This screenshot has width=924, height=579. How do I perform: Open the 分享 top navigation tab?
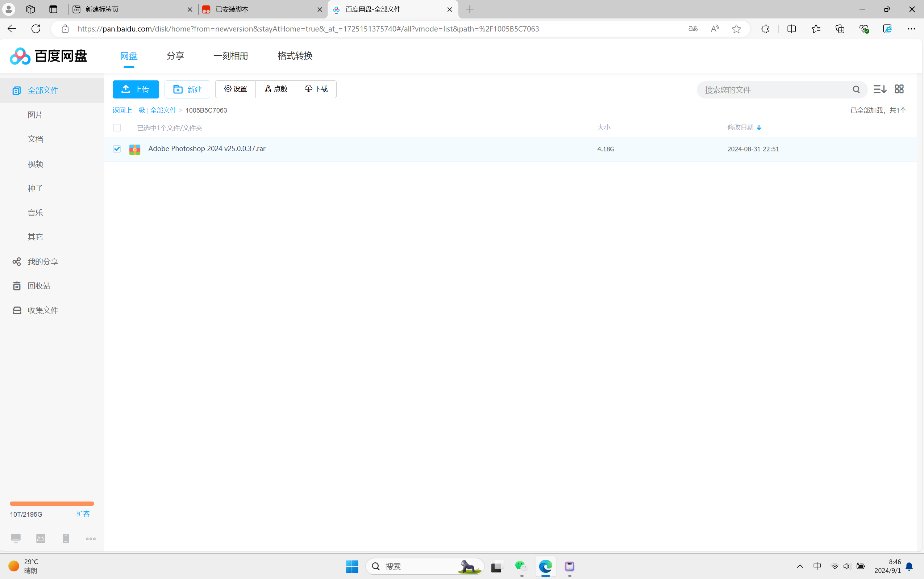(175, 56)
